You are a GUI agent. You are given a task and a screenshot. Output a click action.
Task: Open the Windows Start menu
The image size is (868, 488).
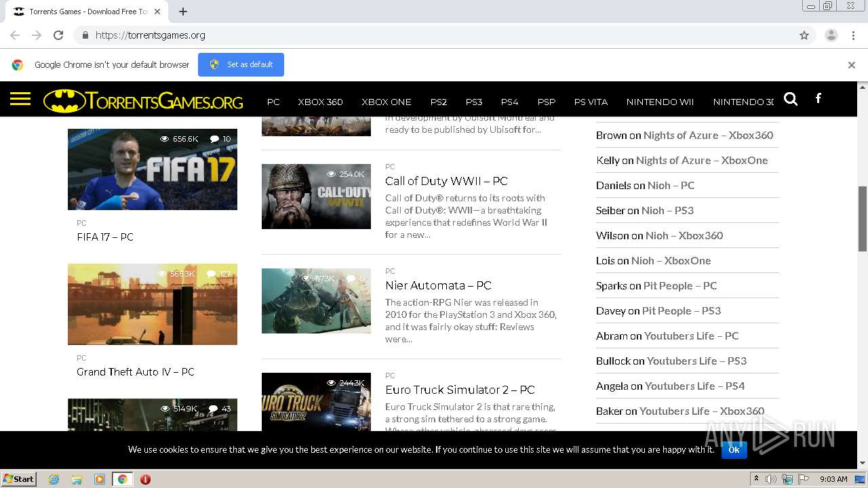[x=18, y=479]
